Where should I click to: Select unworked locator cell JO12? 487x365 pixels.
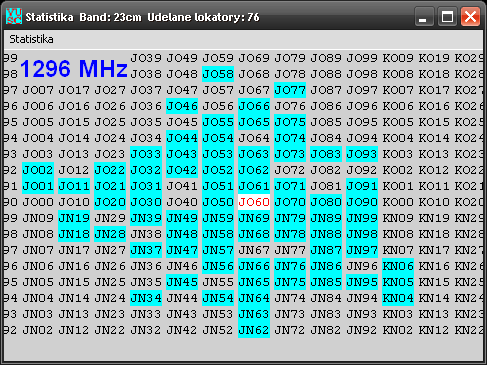[x=74, y=170]
